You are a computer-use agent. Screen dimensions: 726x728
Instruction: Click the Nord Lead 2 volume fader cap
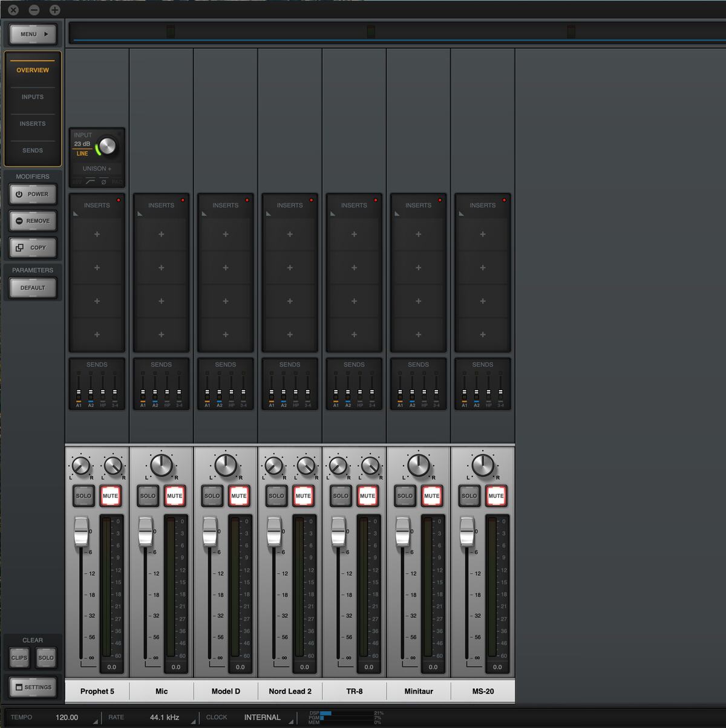coord(274,532)
